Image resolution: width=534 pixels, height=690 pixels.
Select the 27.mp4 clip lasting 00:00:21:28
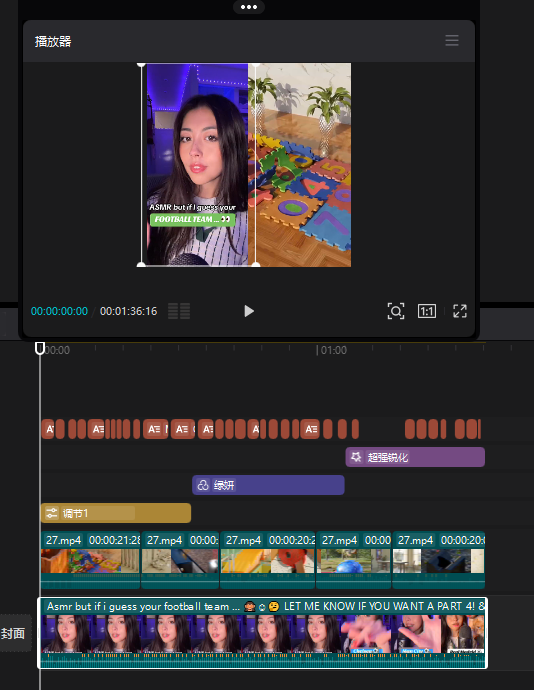[90, 560]
